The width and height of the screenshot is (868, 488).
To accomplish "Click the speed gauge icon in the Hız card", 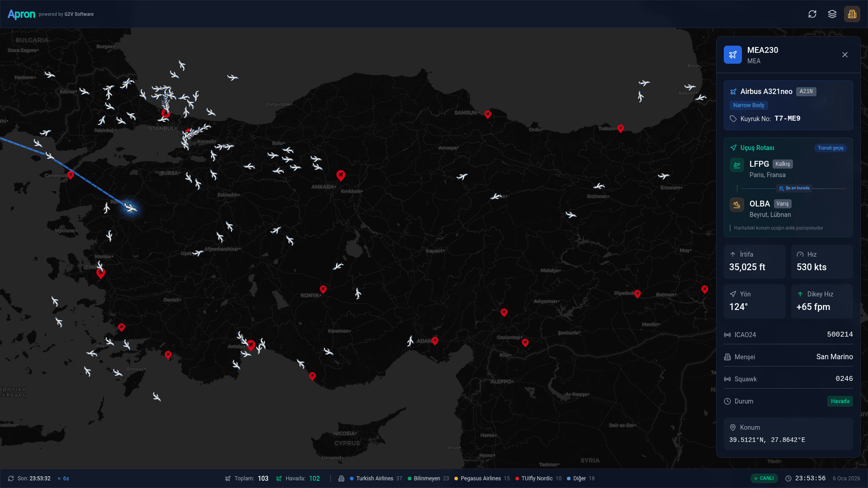I will coord(801,254).
